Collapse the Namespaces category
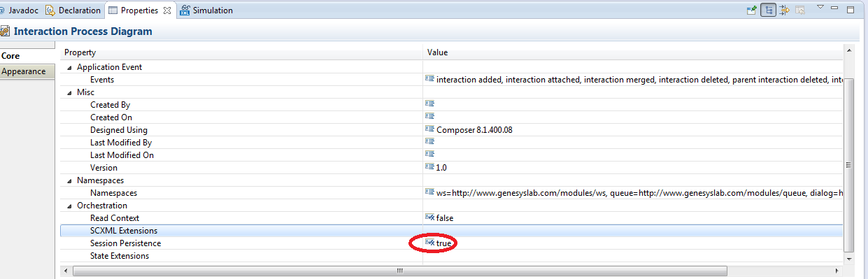 [x=69, y=180]
